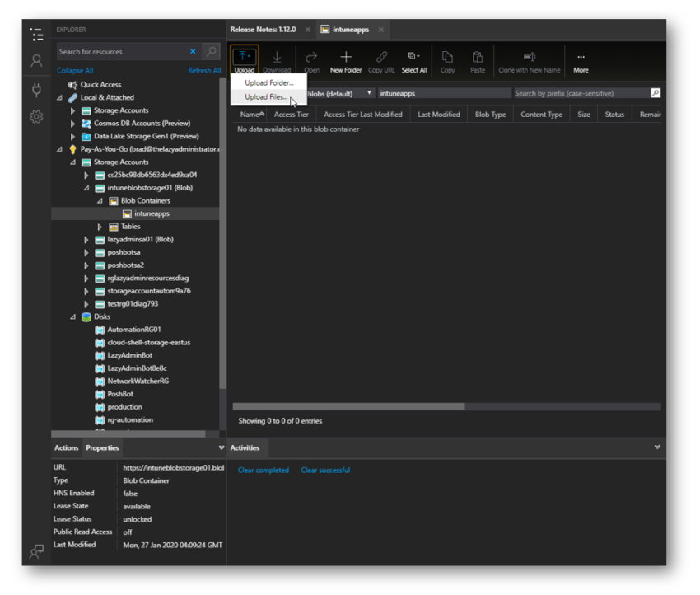
Task: Choose Upload Folder... from the menu
Action: pos(268,82)
